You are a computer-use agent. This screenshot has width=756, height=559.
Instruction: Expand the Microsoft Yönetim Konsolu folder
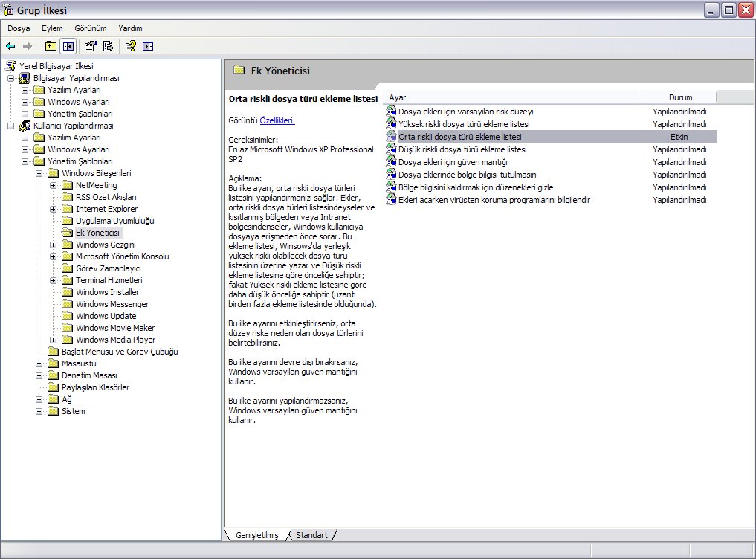pos(54,256)
